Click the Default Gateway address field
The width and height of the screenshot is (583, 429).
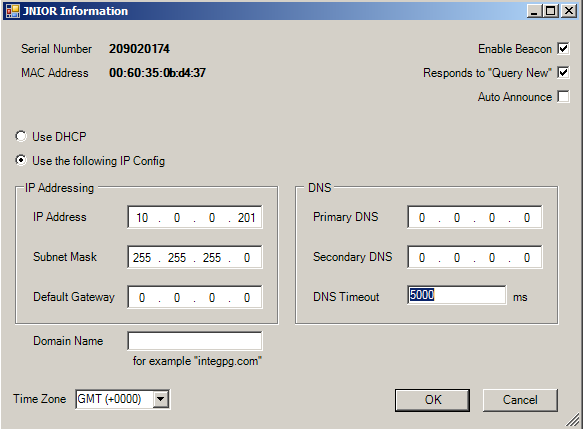click(x=195, y=297)
